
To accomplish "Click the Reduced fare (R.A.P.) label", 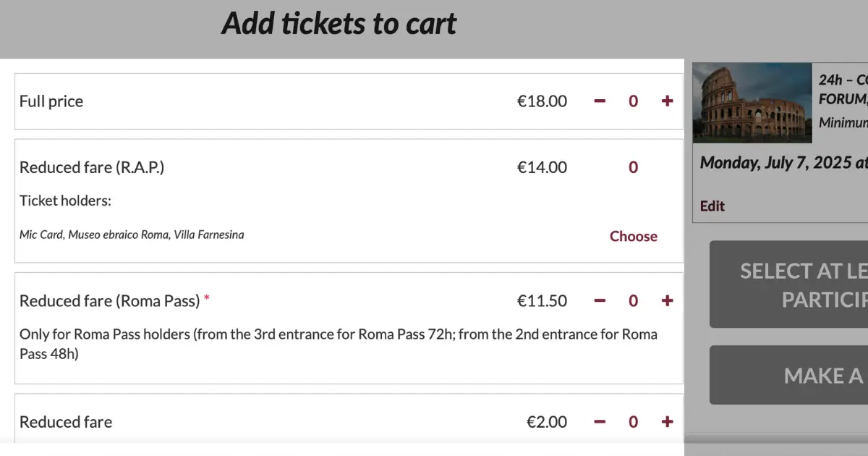I will [92, 167].
